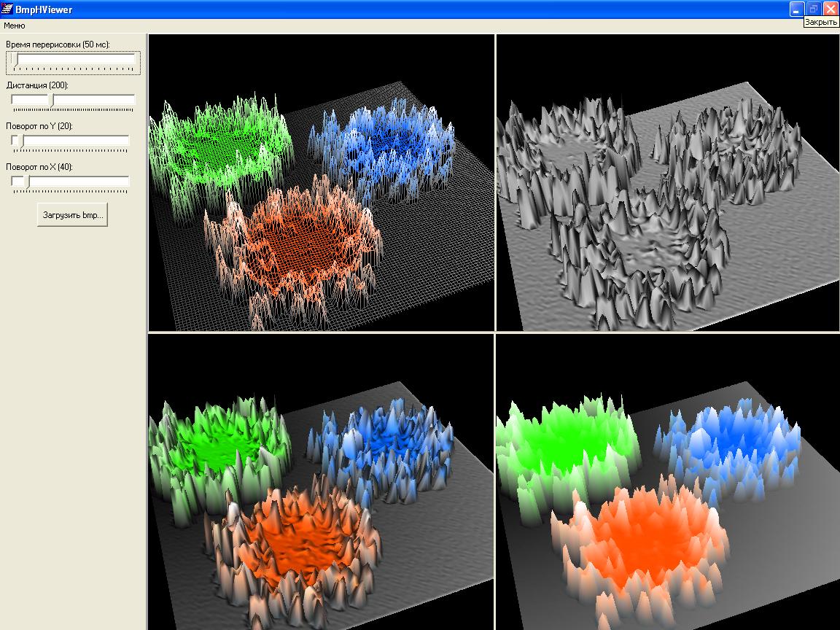
Task: Click the BmpHViewer title text
Action: click(x=44, y=9)
